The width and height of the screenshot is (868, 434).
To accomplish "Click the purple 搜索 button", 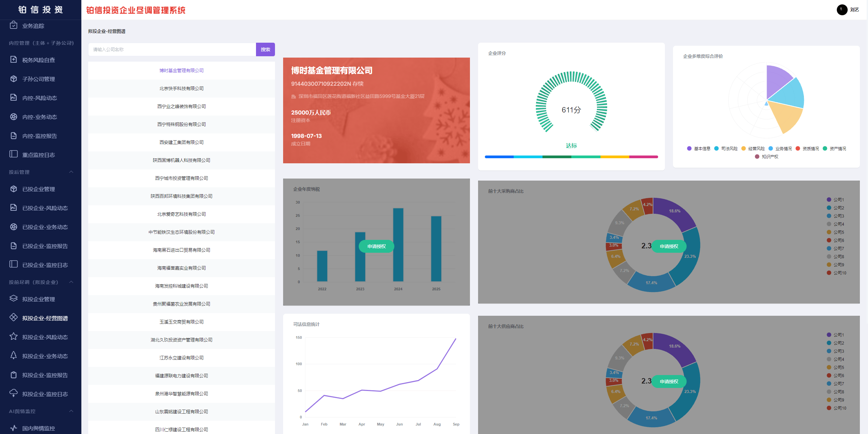I will tap(265, 49).
